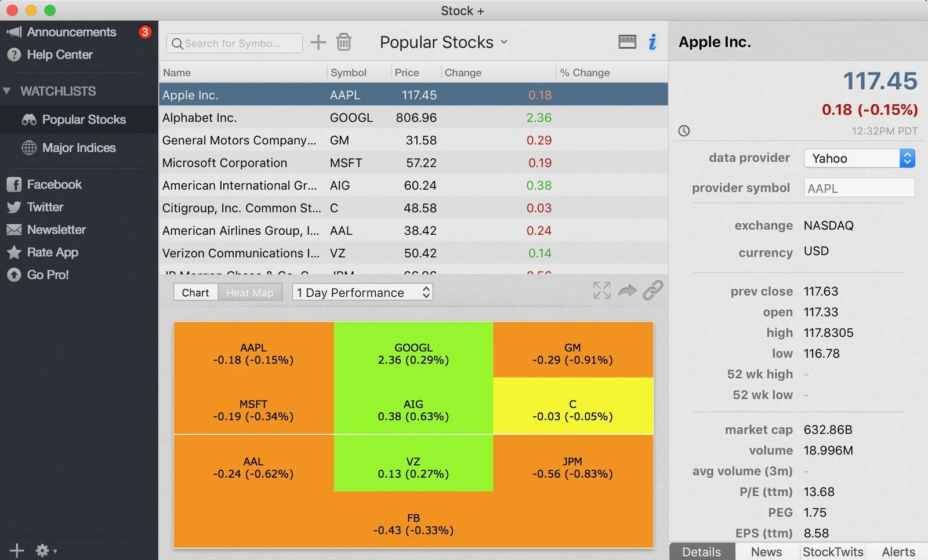Click the chain link icon
928x560 pixels.
click(653, 290)
